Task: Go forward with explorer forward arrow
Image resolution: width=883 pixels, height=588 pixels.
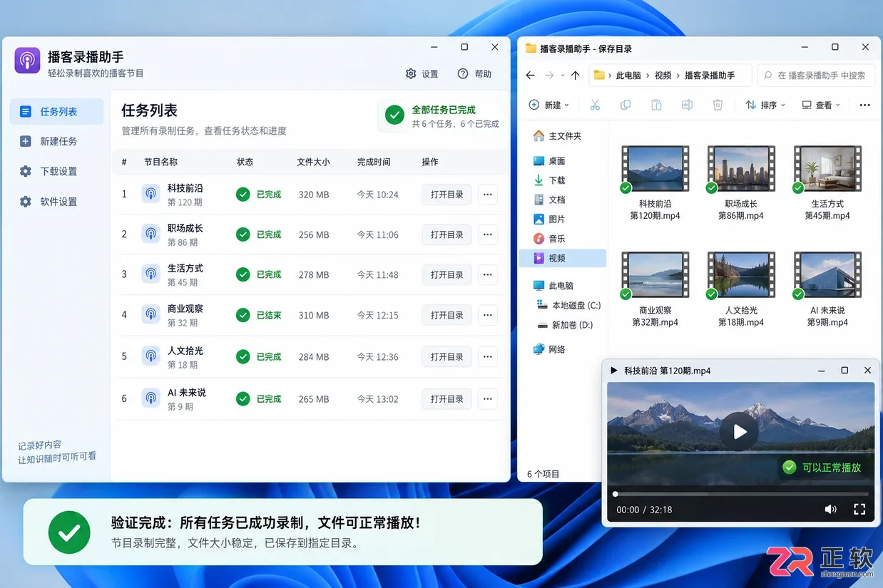Action: click(549, 75)
